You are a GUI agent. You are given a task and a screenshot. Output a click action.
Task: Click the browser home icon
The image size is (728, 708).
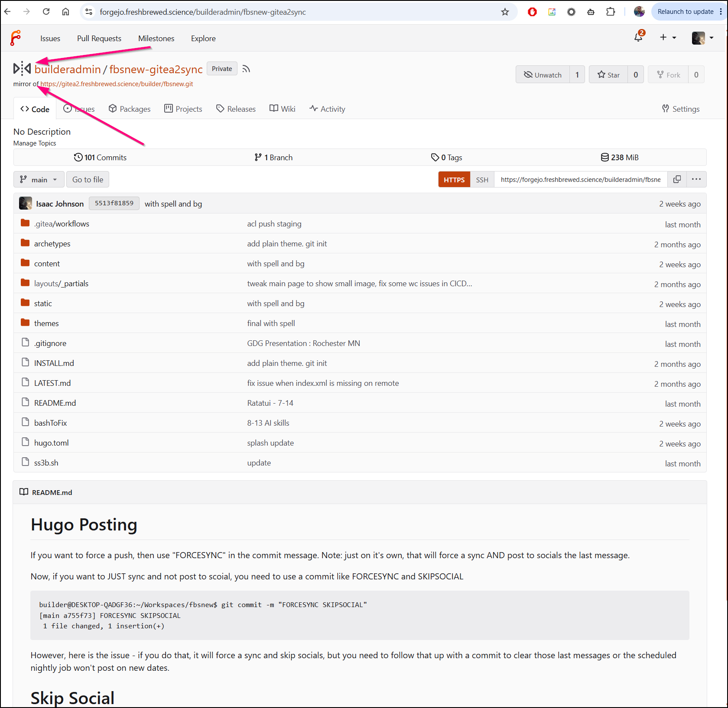pyautogui.click(x=65, y=12)
